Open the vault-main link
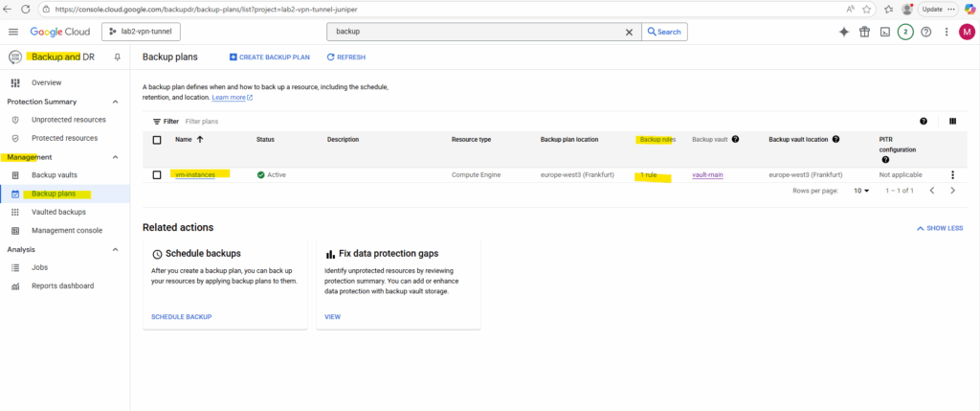This screenshot has width=980, height=411. [x=706, y=175]
